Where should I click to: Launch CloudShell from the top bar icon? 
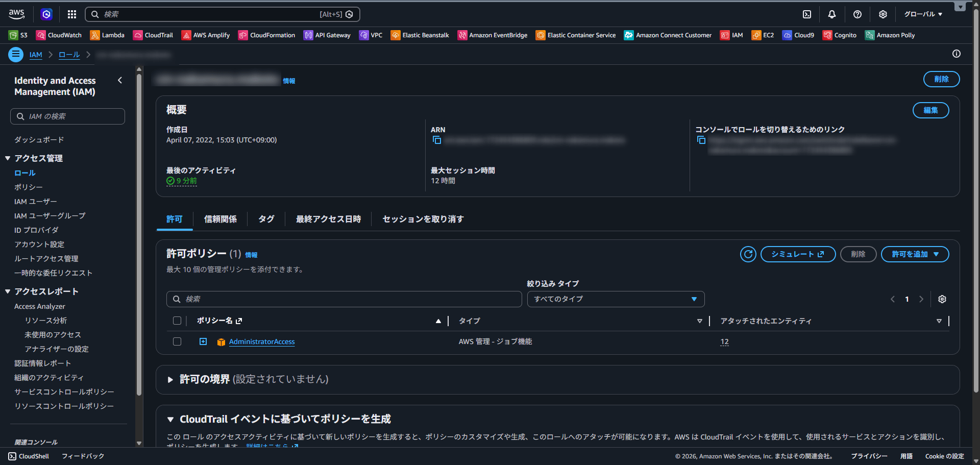pyautogui.click(x=807, y=14)
